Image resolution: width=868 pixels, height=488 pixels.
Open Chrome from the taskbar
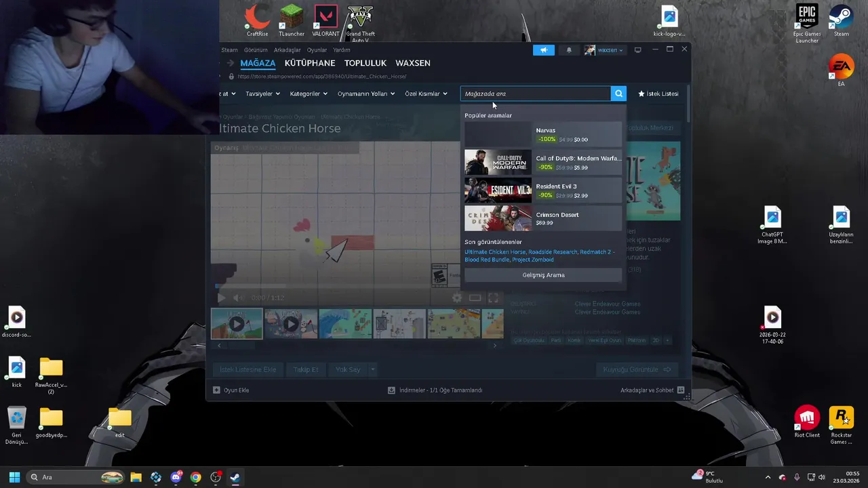195,477
